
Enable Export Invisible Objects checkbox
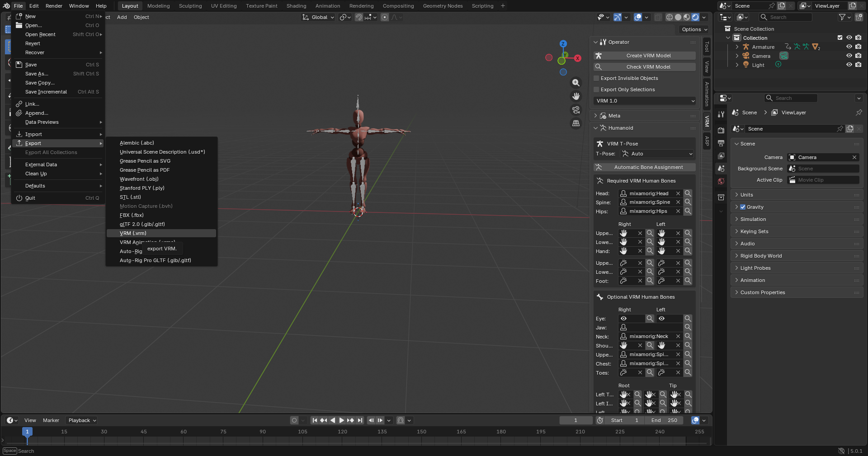click(x=596, y=78)
